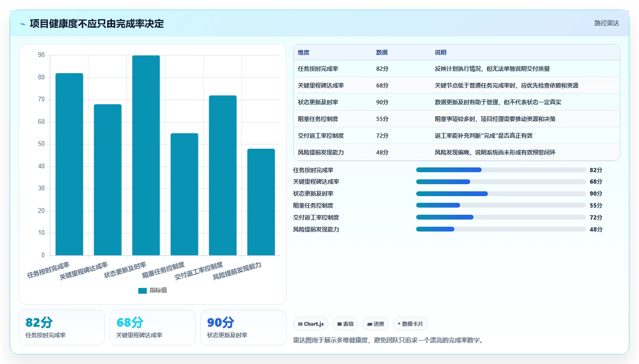Screen dimensions: 639x364
Task: Select the 表格 tag chip
Action: [345, 324]
